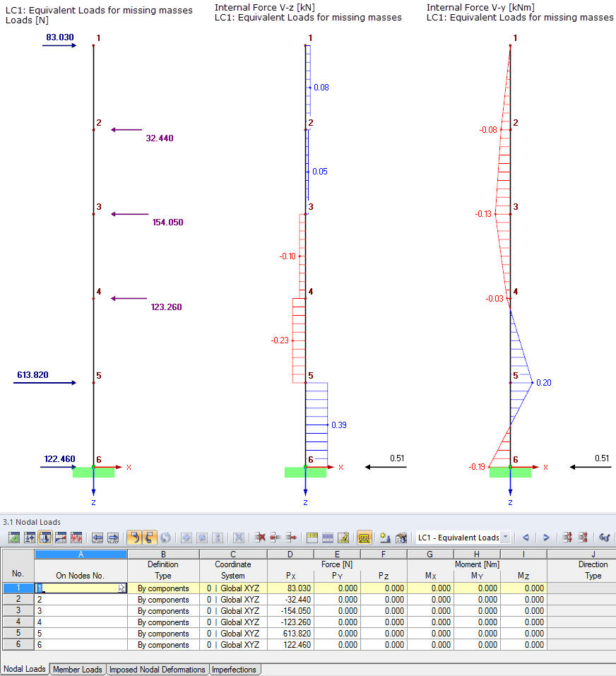
Task: Click the On Nodes No. input cell row 1
Action: pyautogui.click(x=81, y=588)
